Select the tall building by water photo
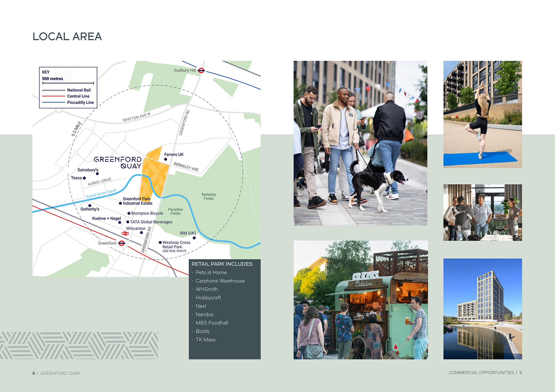 click(x=482, y=309)
